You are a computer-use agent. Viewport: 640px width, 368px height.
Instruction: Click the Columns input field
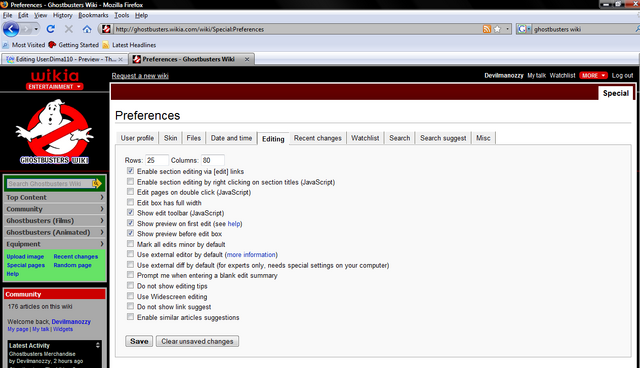(x=213, y=160)
